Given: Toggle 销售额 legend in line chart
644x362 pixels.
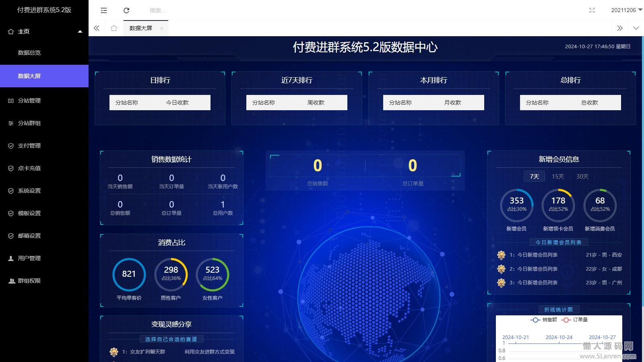Looking at the screenshot, I should point(544,320).
